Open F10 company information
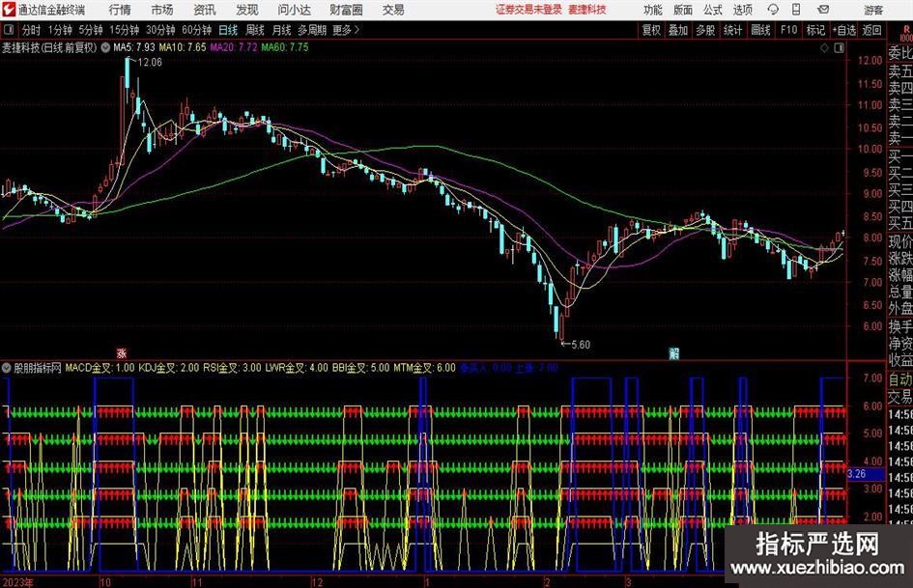The image size is (913, 588). pos(788,30)
